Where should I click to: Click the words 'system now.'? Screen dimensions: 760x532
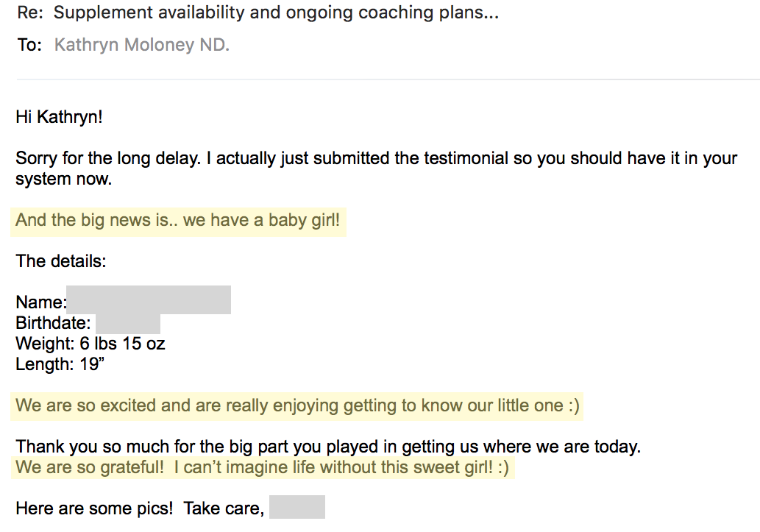click(63, 179)
